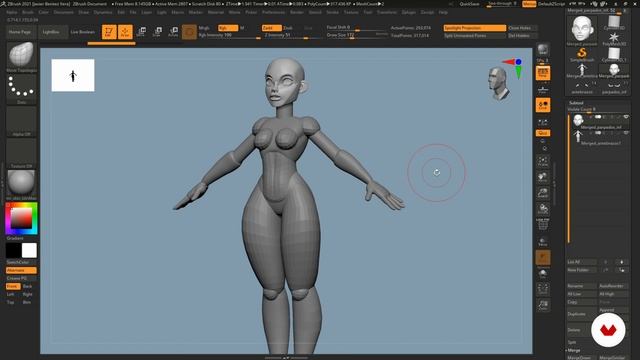640x360 pixels.
Task: Select the Scale transform icon in top shelf
Action: click(x=158, y=32)
